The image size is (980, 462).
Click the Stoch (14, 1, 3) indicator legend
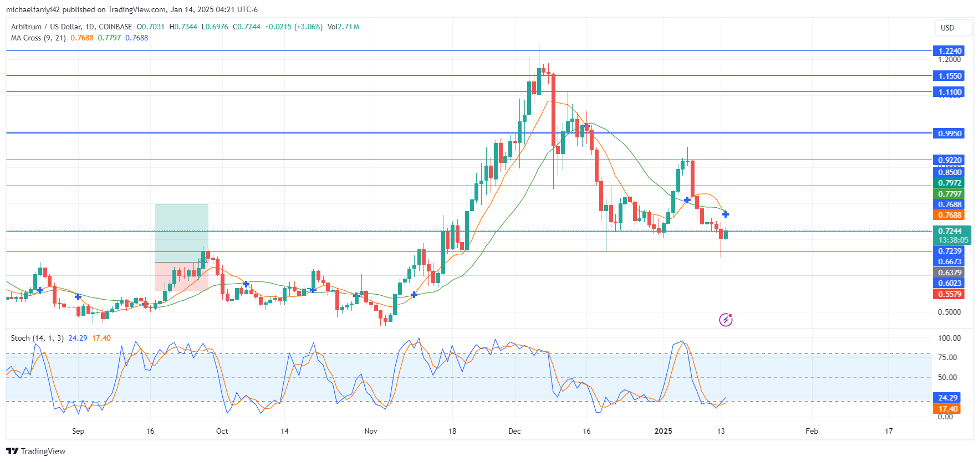point(37,338)
